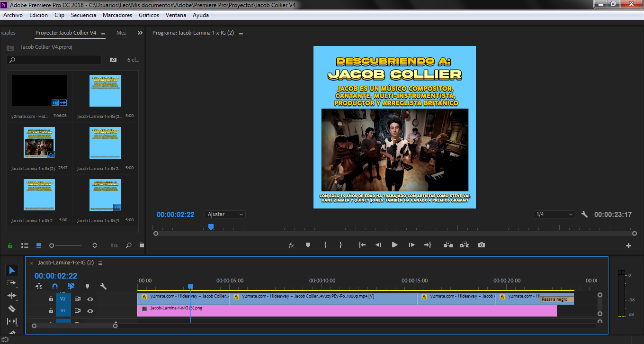Toggle timeline snap magnet
The image size is (644, 344).
(x=55, y=286)
